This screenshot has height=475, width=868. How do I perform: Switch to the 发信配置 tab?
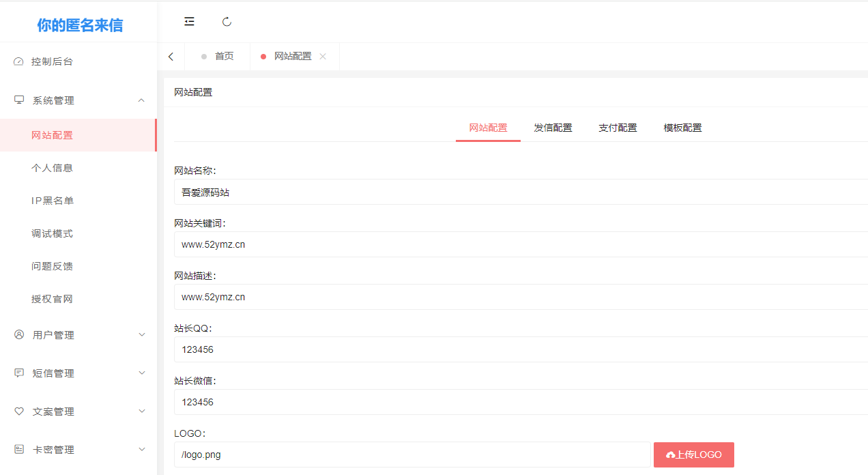tap(553, 128)
